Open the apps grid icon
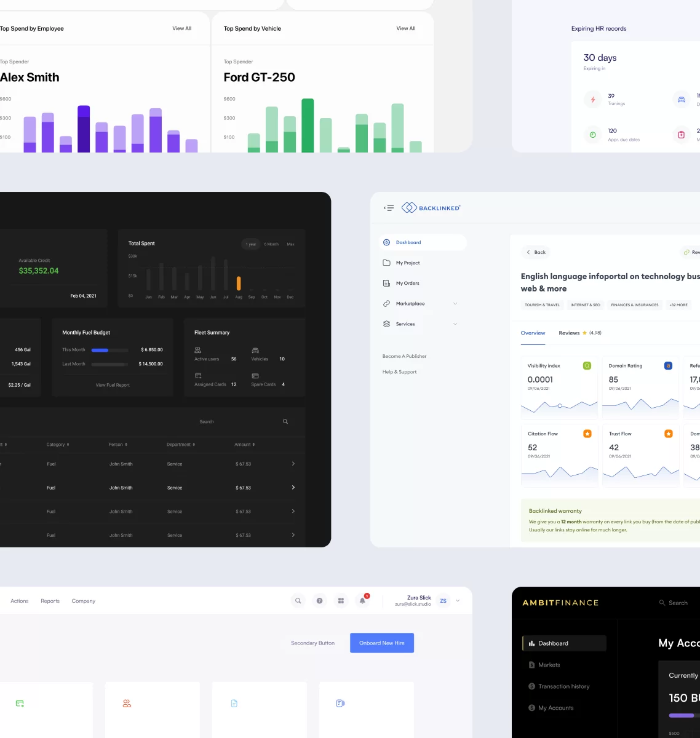 coord(341,601)
